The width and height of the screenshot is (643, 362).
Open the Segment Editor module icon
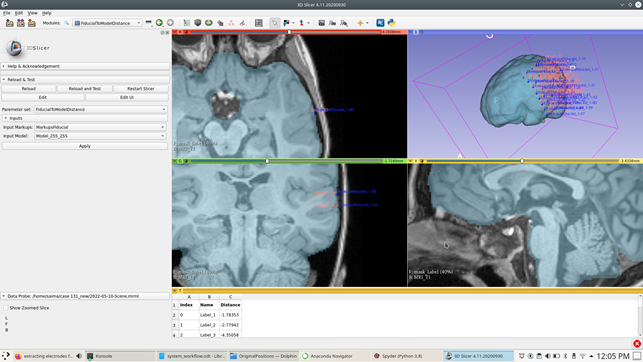coord(242,23)
